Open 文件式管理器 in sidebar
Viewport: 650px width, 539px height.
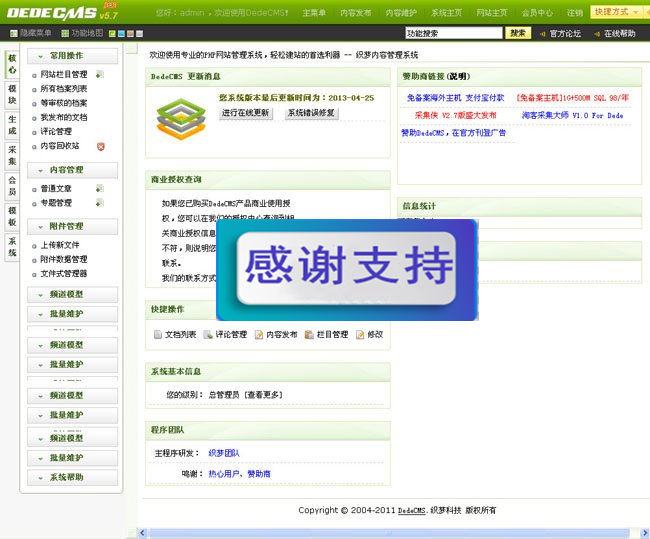click(x=64, y=274)
